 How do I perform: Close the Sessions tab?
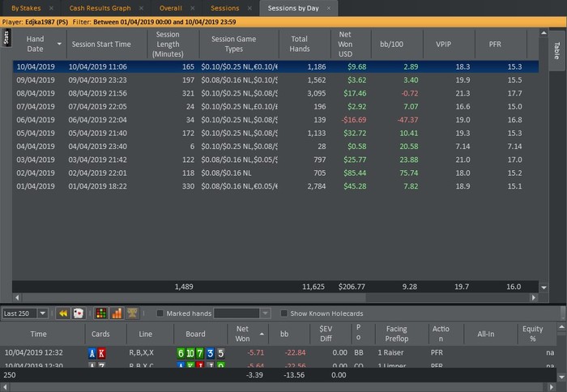coord(249,8)
